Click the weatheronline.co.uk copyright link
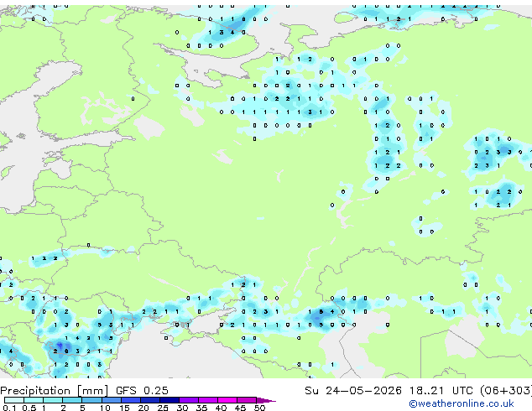The image size is (532, 411). 461,403
